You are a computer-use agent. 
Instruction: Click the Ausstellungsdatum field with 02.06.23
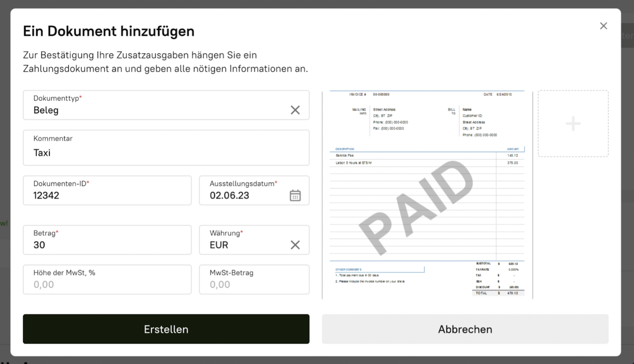pos(241,195)
